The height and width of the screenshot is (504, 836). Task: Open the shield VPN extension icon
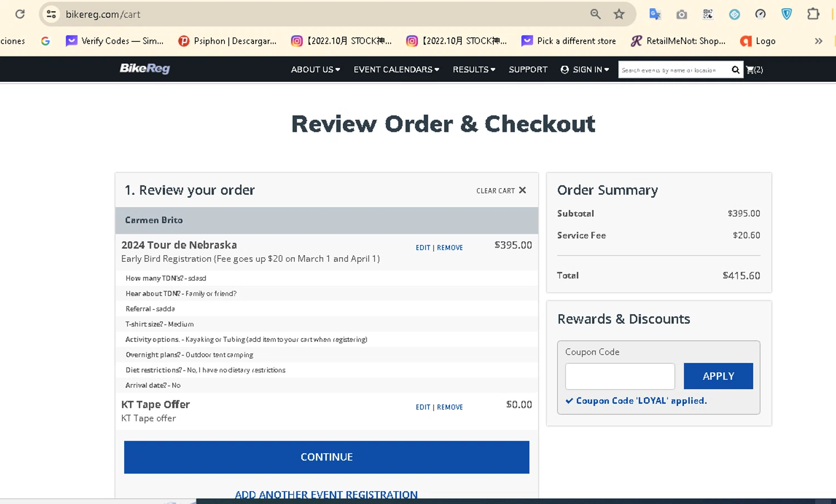point(786,14)
